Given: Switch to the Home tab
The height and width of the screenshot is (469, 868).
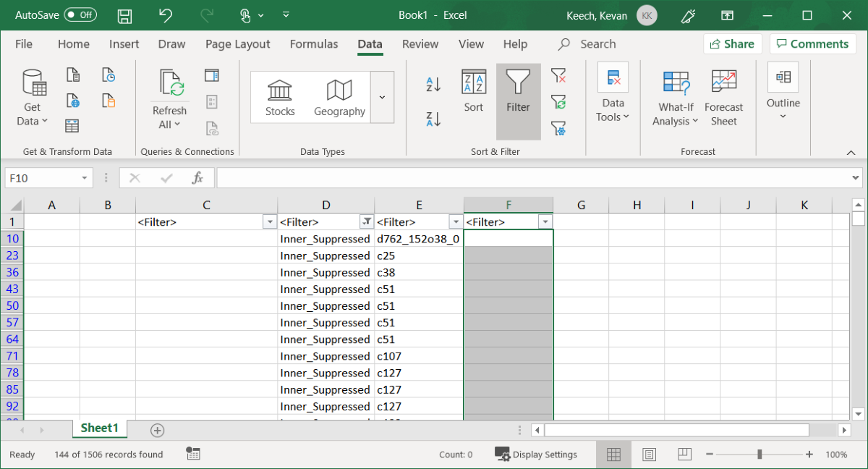Looking at the screenshot, I should pyautogui.click(x=74, y=44).
